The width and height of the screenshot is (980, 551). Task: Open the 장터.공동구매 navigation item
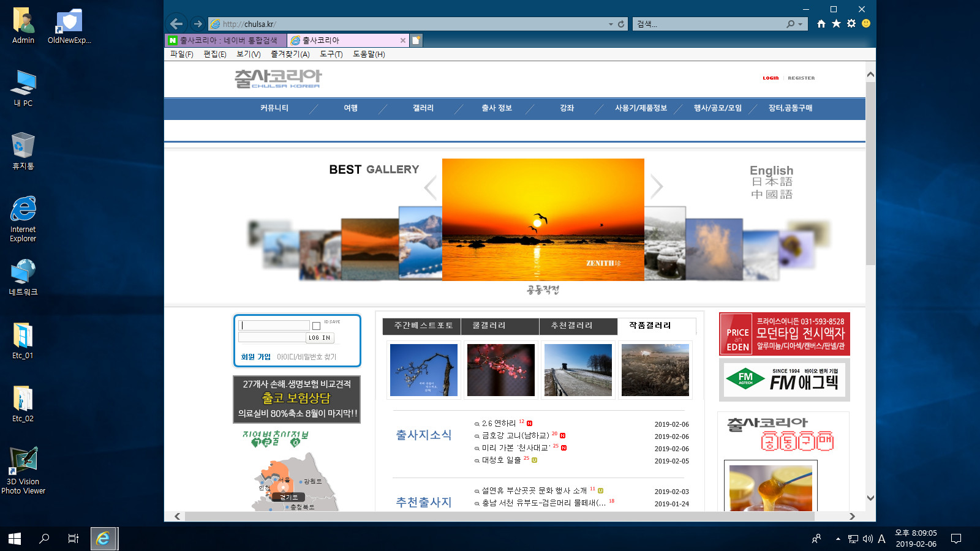(790, 108)
